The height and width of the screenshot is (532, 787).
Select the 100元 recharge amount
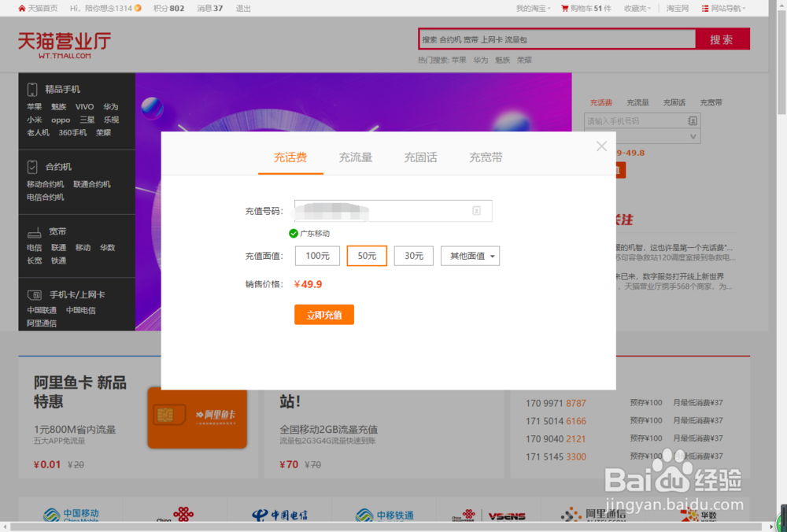point(317,256)
